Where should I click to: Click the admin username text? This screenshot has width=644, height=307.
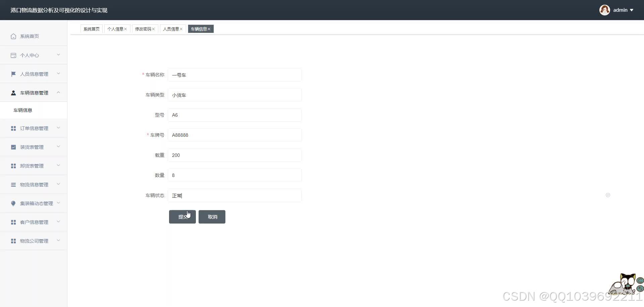620,10
